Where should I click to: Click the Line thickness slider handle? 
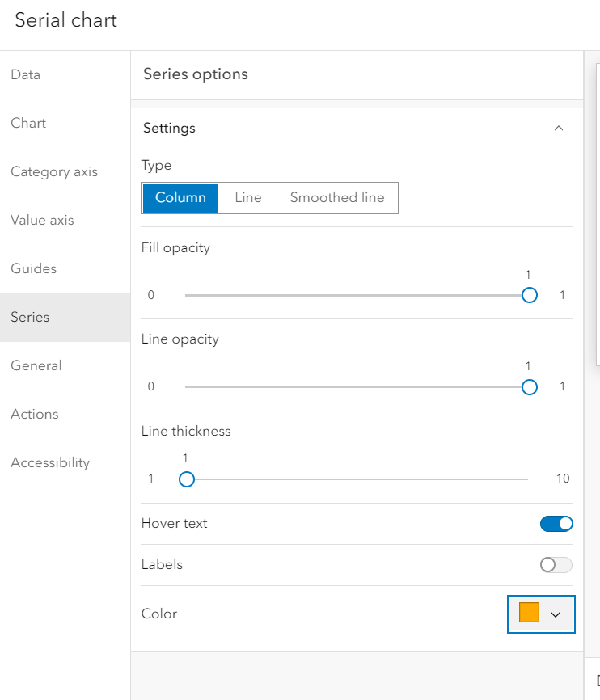(x=187, y=479)
